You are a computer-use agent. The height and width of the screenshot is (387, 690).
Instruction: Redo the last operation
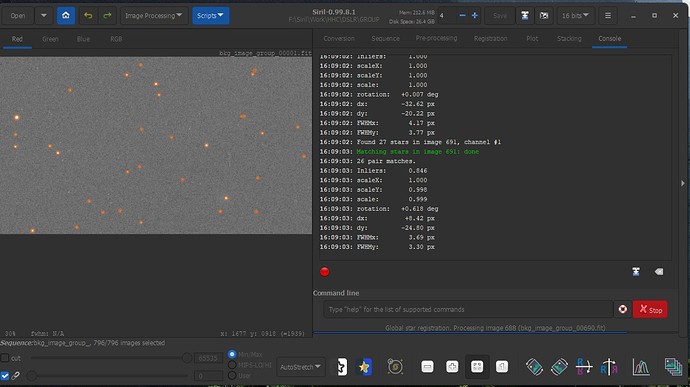click(x=107, y=15)
